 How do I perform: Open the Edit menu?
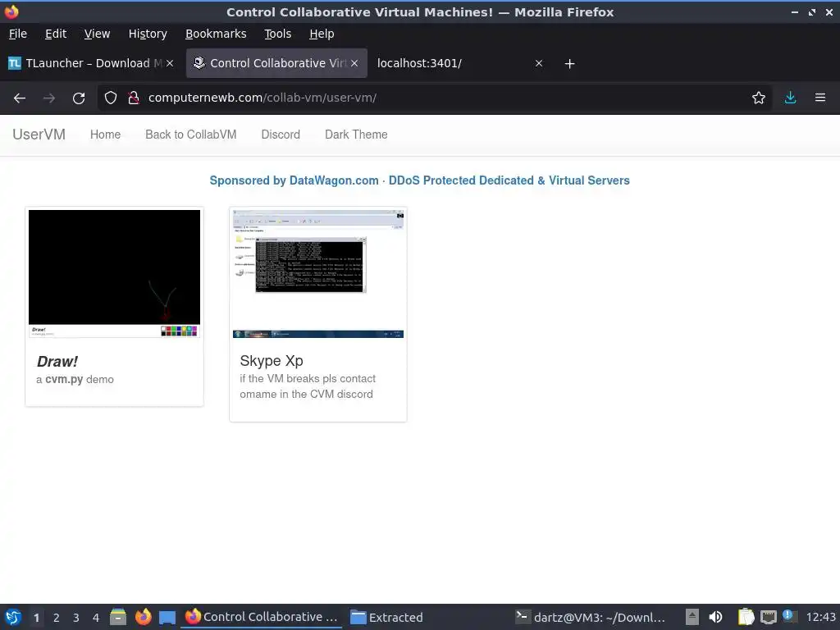56,34
